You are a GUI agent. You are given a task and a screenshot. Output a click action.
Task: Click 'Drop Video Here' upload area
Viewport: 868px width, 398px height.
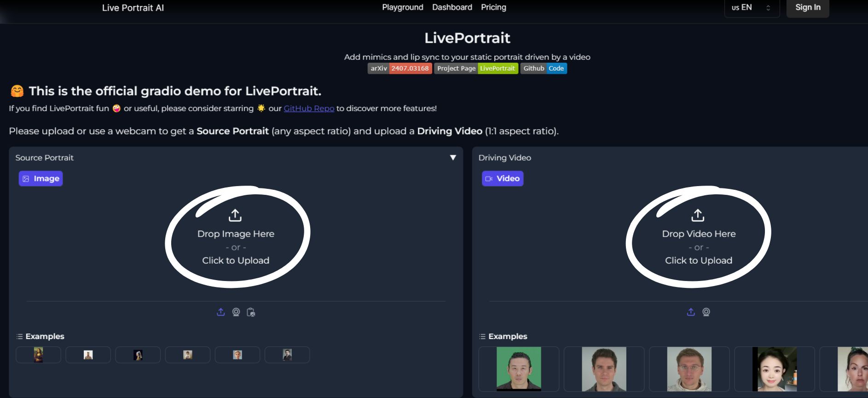pos(699,234)
